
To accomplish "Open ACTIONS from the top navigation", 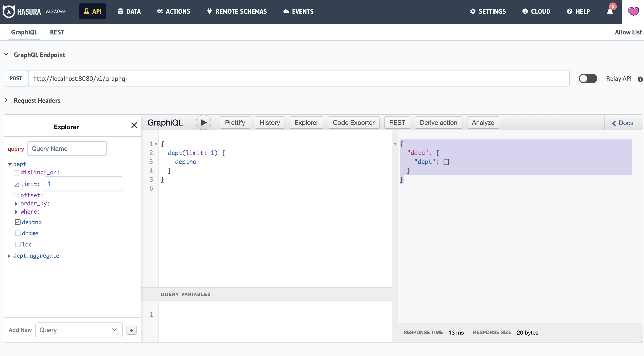I will point(173,11).
